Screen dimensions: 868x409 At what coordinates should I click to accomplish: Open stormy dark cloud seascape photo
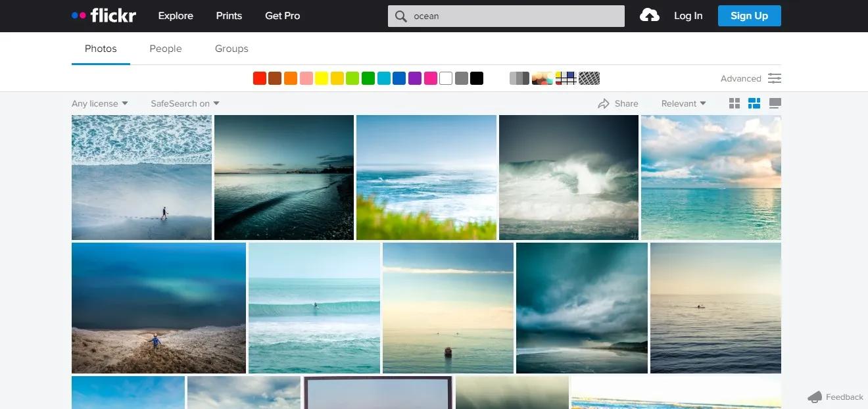[582, 308]
